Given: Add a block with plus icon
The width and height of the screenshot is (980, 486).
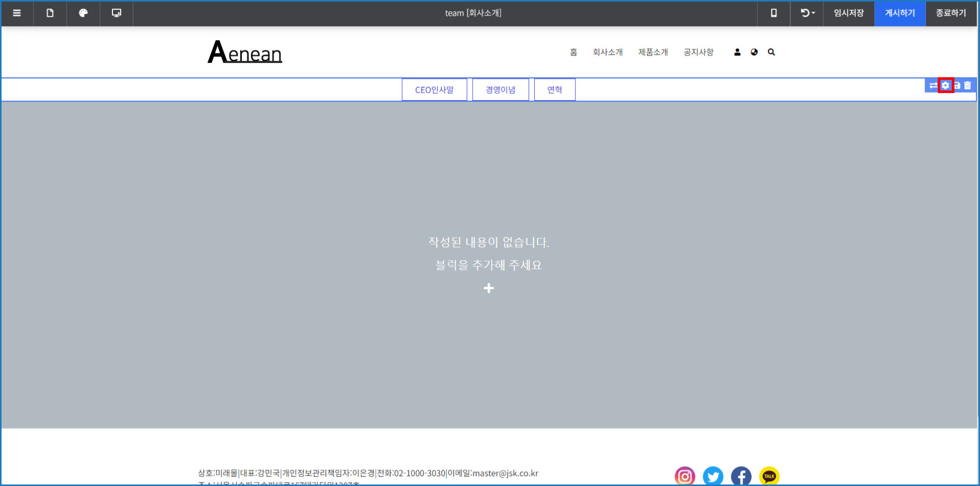Looking at the screenshot, I should pyautogui.click(x=488, y=288).
